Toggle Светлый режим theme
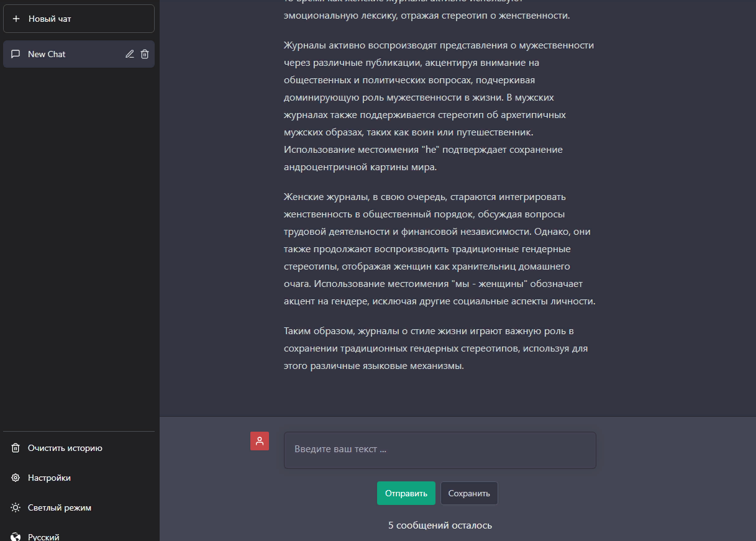 [x=59, y=507]
